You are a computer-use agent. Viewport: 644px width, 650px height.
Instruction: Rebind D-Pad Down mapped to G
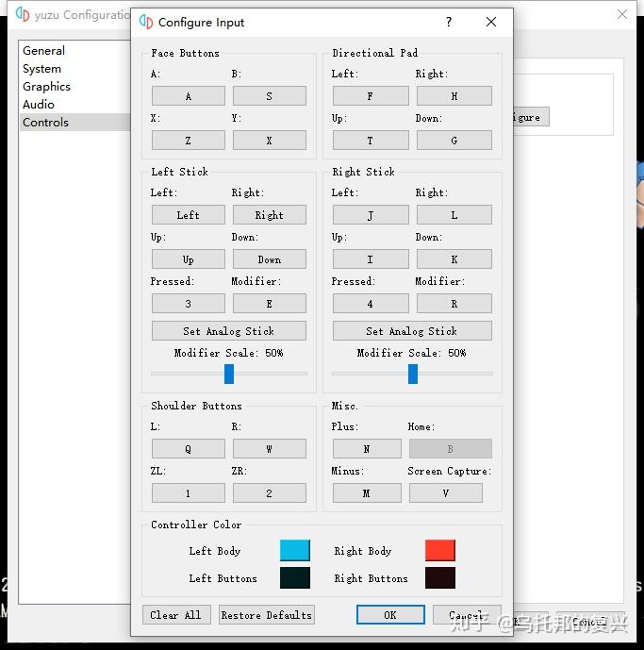pyautogui.click(x=454, y=141)
